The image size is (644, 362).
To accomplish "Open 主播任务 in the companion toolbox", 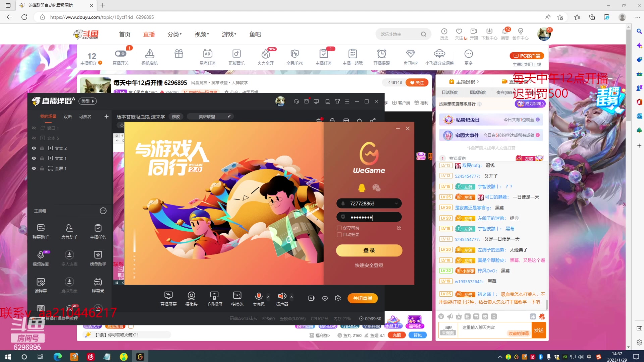I will (x=98, y=231).
